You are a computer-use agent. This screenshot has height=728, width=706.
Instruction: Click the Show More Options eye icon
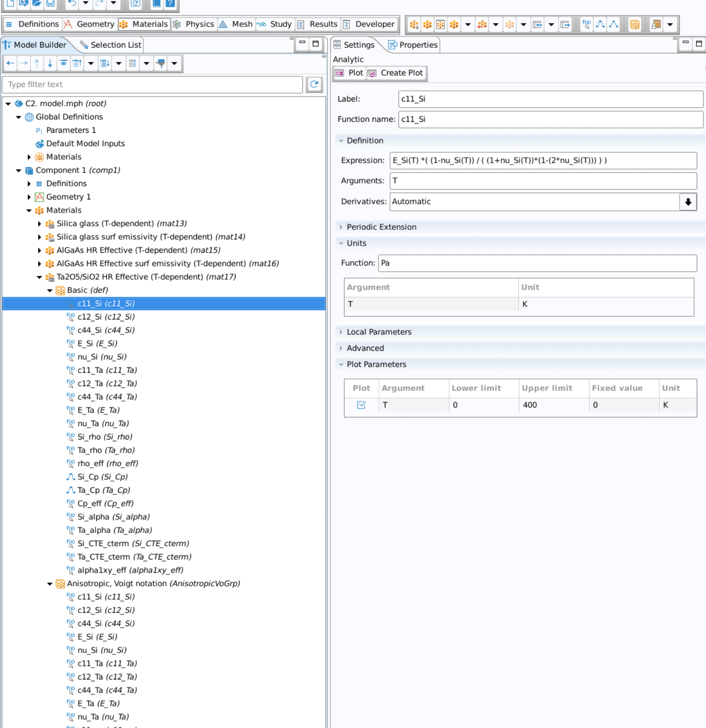pyautogui.click(x=64, y=64)
